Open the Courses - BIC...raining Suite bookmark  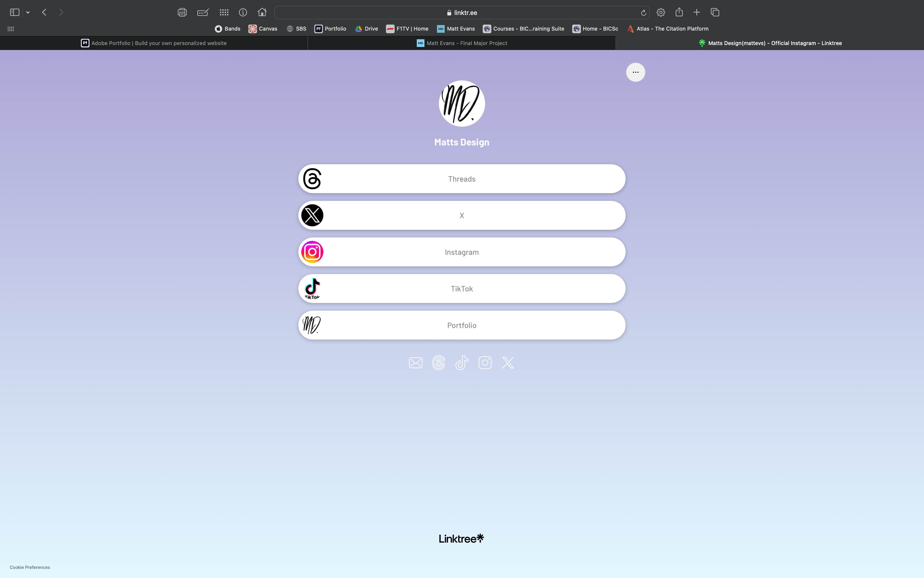coord(523,29)
